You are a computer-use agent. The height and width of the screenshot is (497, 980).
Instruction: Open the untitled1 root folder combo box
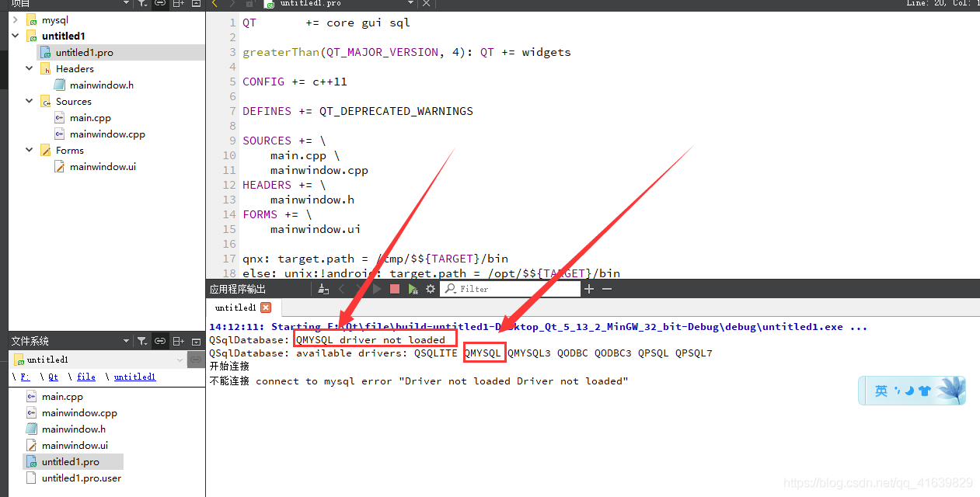tap(99, 360)
